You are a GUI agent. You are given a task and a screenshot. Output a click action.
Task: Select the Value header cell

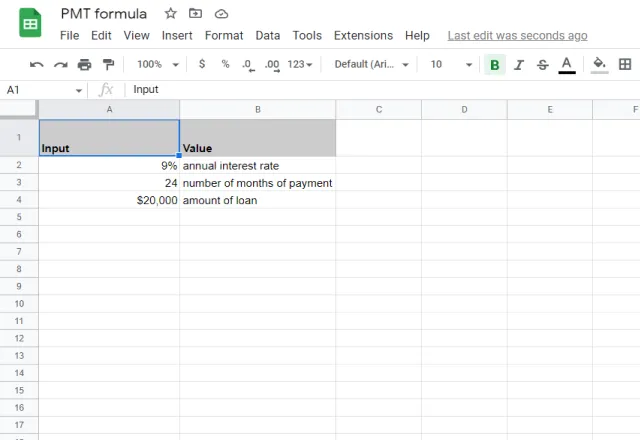coord(258,138)
